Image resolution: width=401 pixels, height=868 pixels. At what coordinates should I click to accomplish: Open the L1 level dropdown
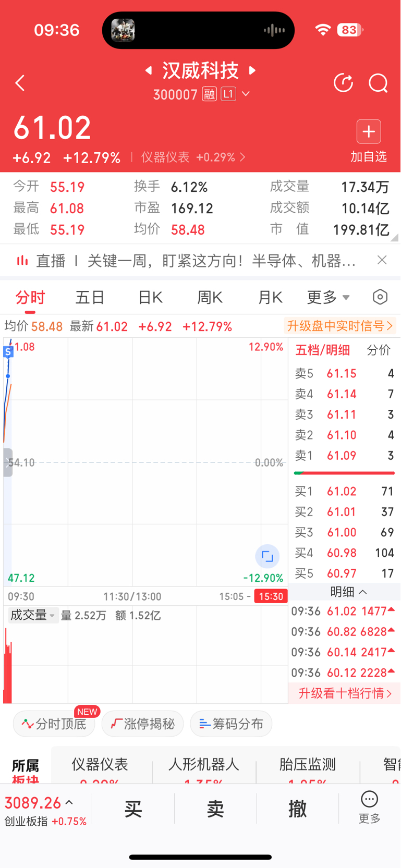coord(235,94)
